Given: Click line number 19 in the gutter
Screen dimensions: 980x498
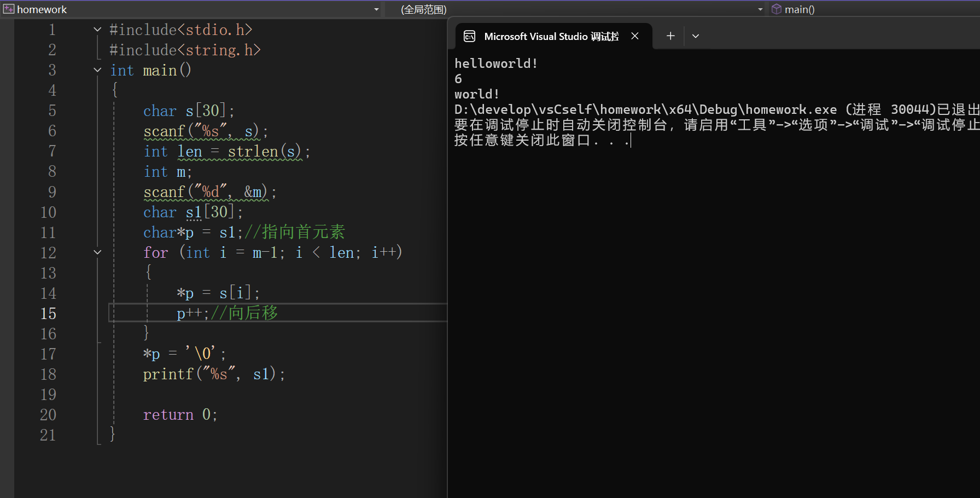Looking at the screenshot, I should pyautogui.click(x=48, y=395).
